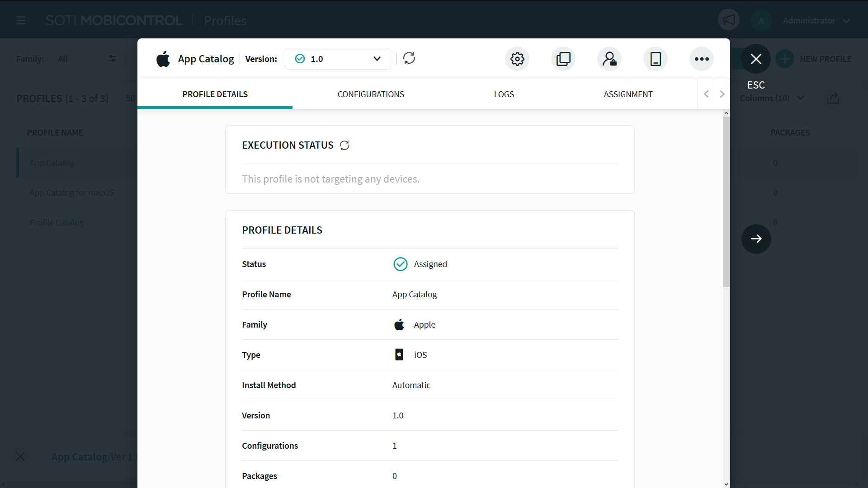Click the refresh execution status icon
The image size is (868, 488).
pyautogui.click(x=344, y=145)
